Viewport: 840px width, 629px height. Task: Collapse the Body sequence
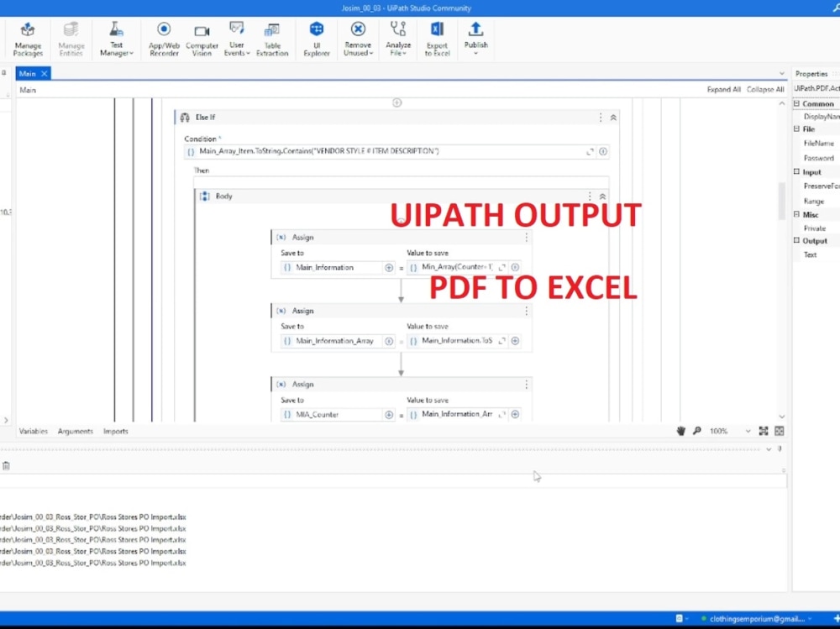tap(602, 197)
